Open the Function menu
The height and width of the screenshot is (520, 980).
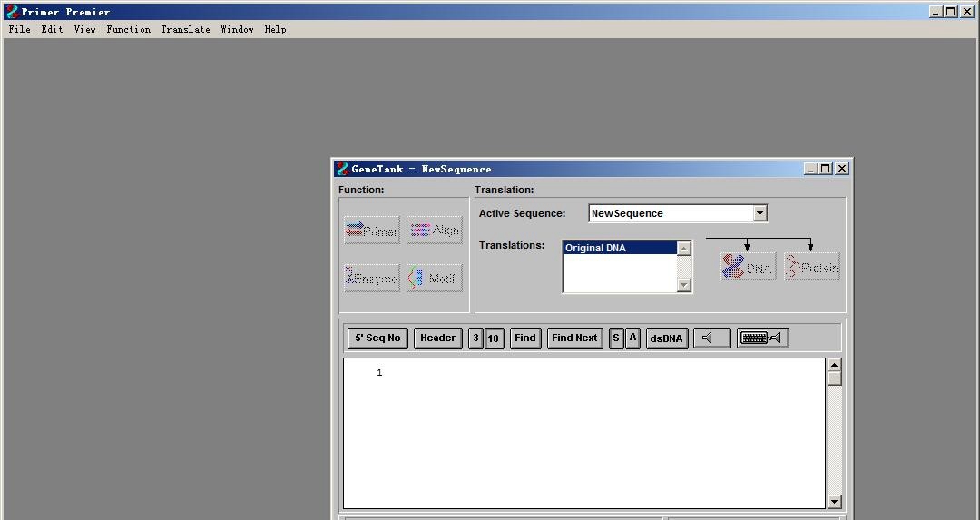[128, 29]
